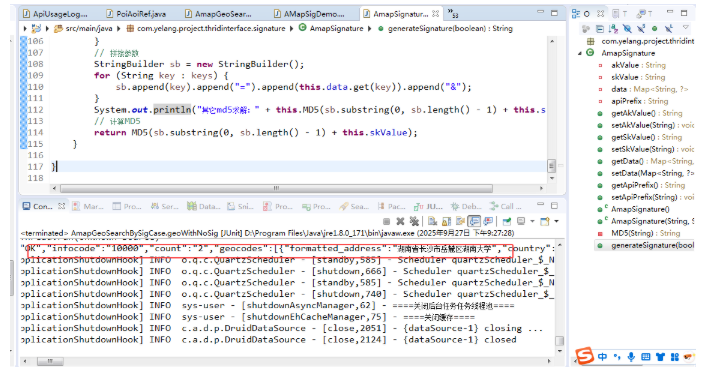The height and width of the screenshot is (371, 705).
Task: Open the Call Hierarchy view tab
Action: point(505,206)
